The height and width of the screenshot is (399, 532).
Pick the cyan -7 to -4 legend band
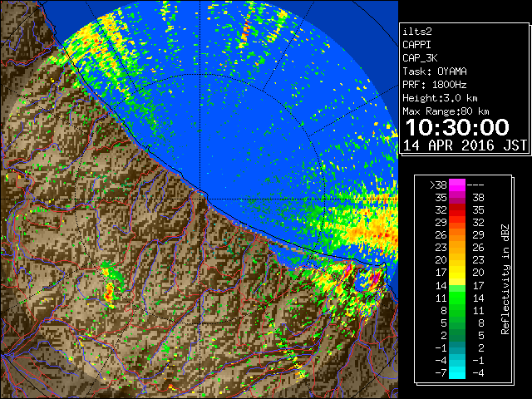[457, 372]
